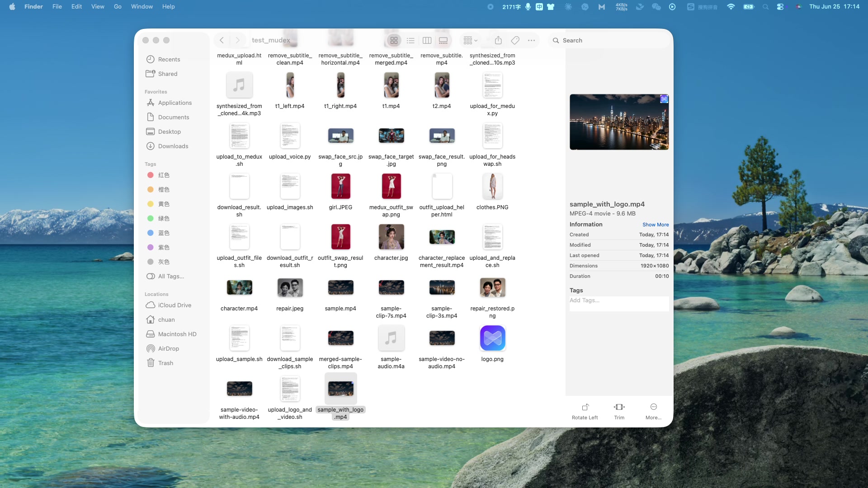Select merged-sample-clips.mp4 file
Viewport: 868px width, 488px height.
tap(340, 338)
